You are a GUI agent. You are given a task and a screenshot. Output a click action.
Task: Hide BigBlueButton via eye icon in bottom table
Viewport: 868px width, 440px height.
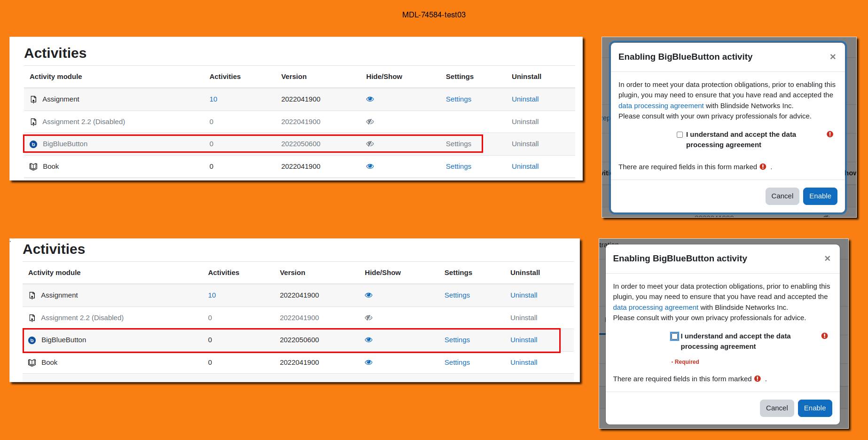click(368, 340)
